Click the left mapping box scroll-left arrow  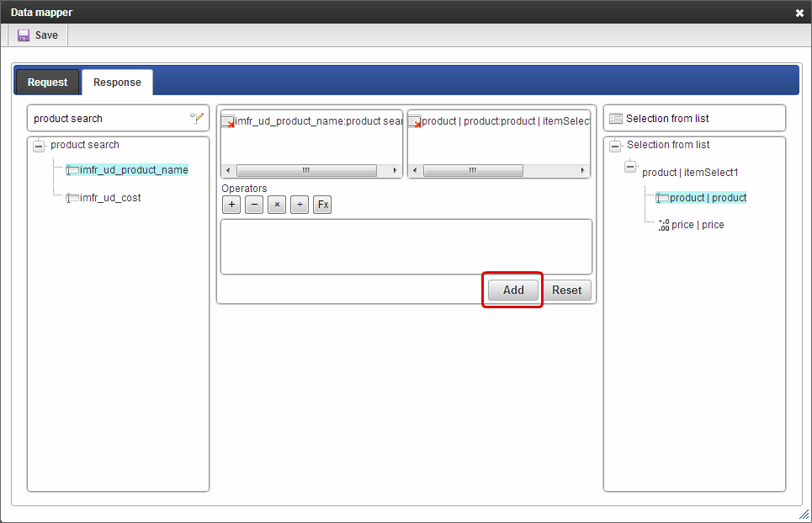(x=228, y=170)
